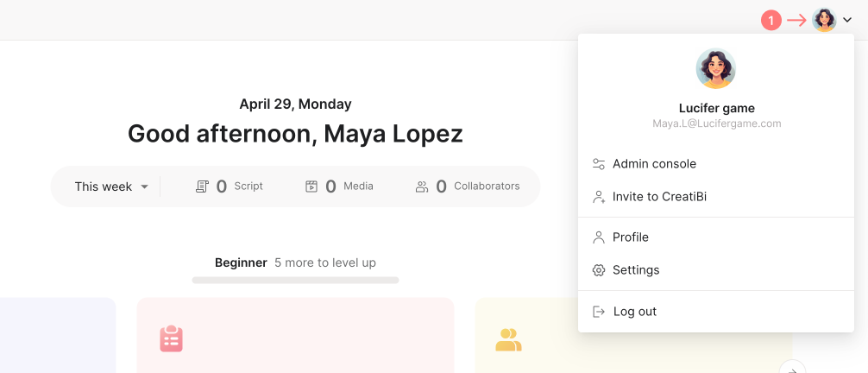Collapse the account menu chevron
The height and width of the screenshot is (373, 868).
point(847,20)
